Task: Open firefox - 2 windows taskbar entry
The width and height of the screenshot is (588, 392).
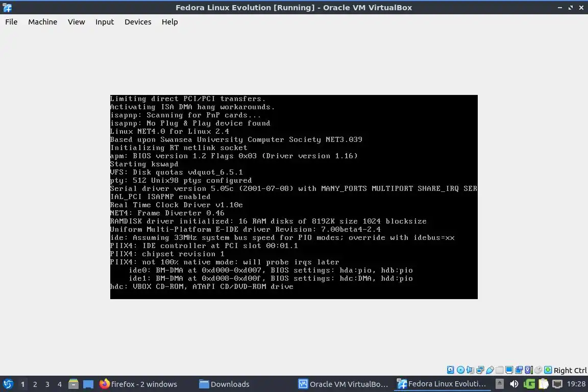Action: click(x=138, y=384)
